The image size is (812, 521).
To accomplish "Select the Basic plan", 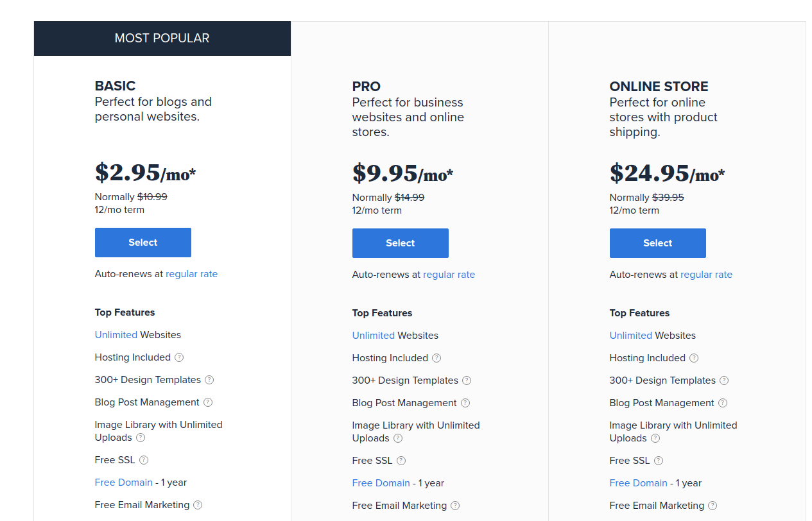I will coord(143,243).
